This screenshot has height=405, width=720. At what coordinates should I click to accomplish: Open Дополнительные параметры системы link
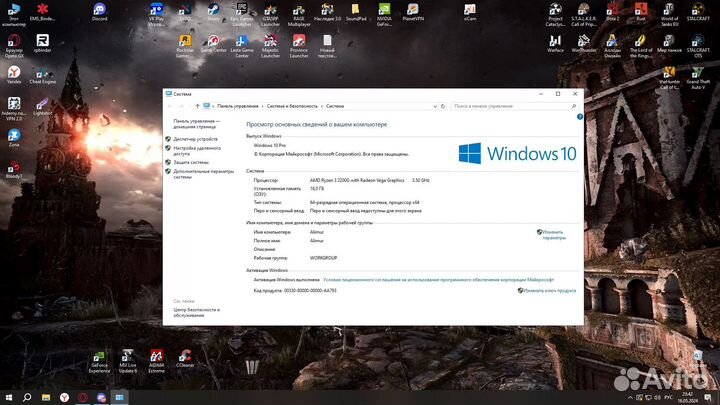point(203,174)
